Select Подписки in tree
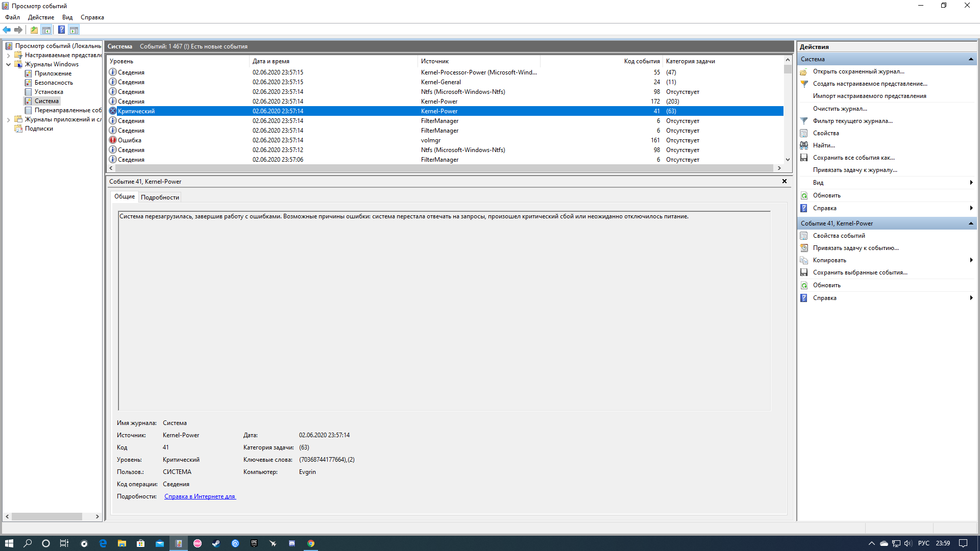 point(39,129)
